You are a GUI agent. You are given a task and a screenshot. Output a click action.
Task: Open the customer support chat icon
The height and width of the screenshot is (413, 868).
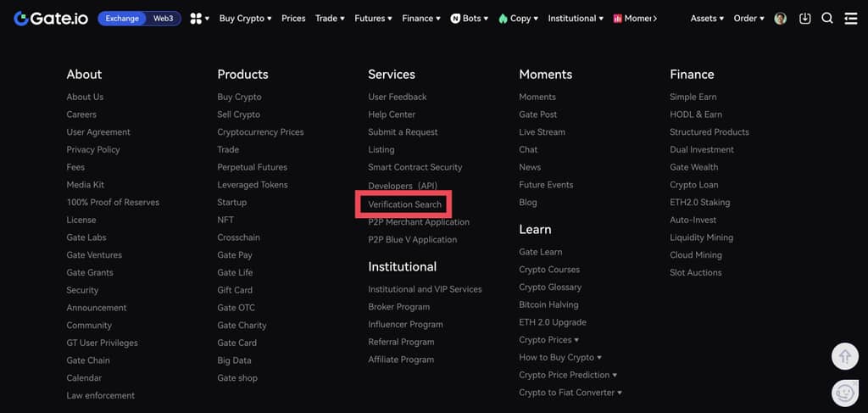pyautogui.click(x=844, y=392)
